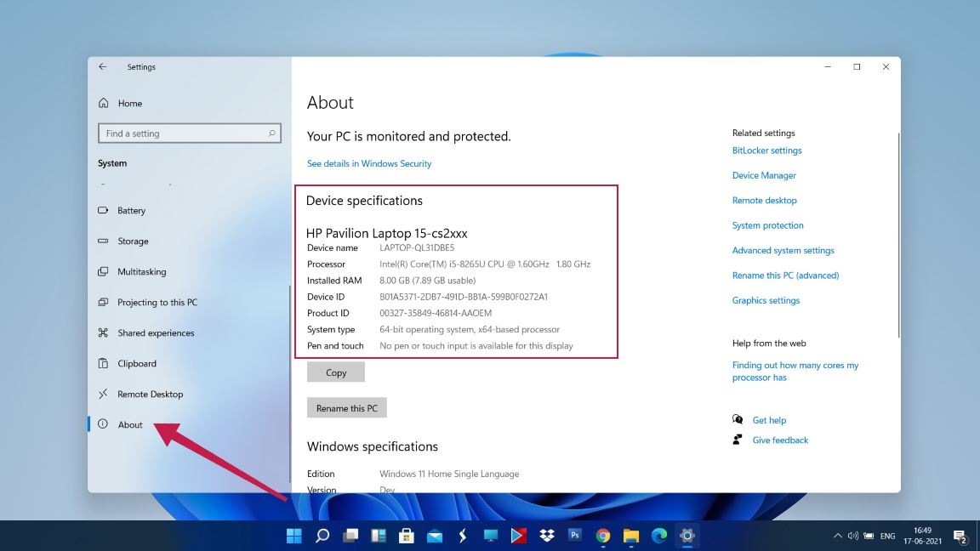Click the About info icon

click(x=103, y=424)
